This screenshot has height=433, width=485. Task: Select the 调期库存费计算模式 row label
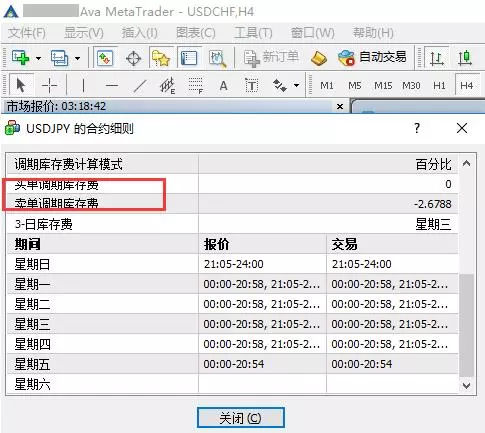click(68, 164)
